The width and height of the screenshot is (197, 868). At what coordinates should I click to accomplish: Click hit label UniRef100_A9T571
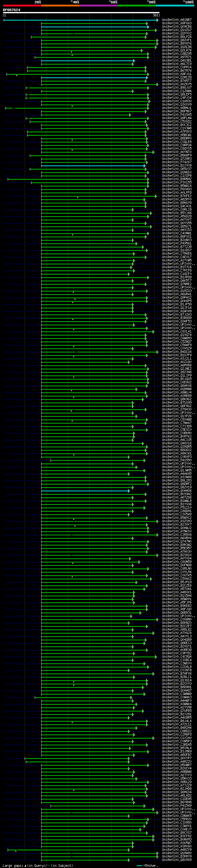click(x=176, y=57)
